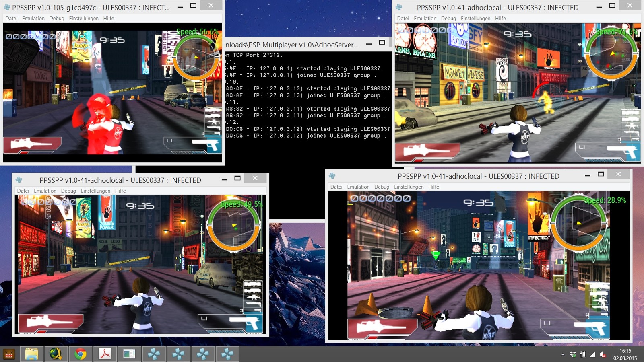The height and width of the screenshot is (362, 644).
Task: Open the clock showing 16:15
Action: point(625,354)
